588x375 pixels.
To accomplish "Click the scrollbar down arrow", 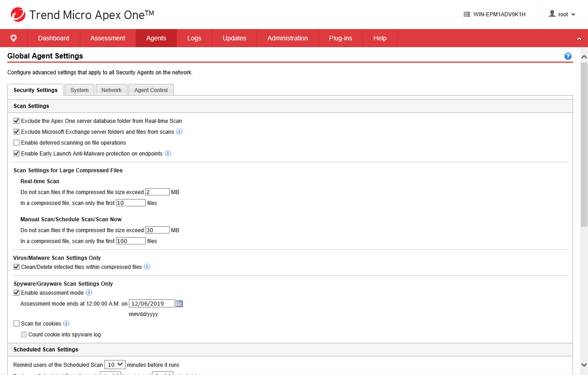I will [584, 365].
